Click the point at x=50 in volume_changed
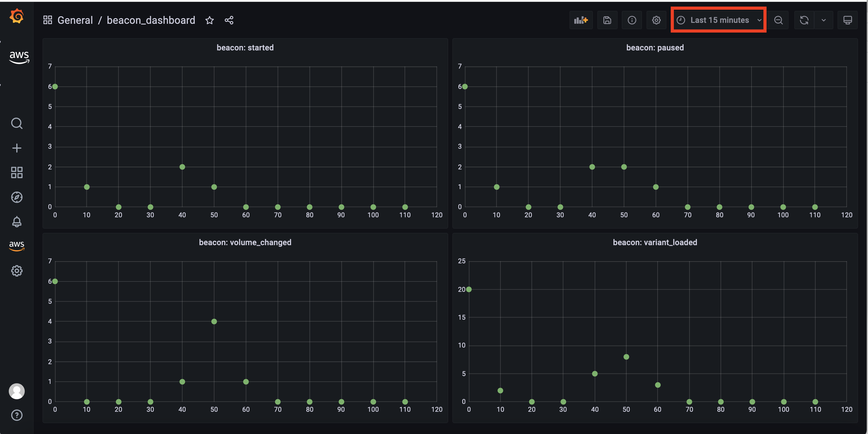The height and width of the screenshot is (434, 868). [x=214, y=322]
